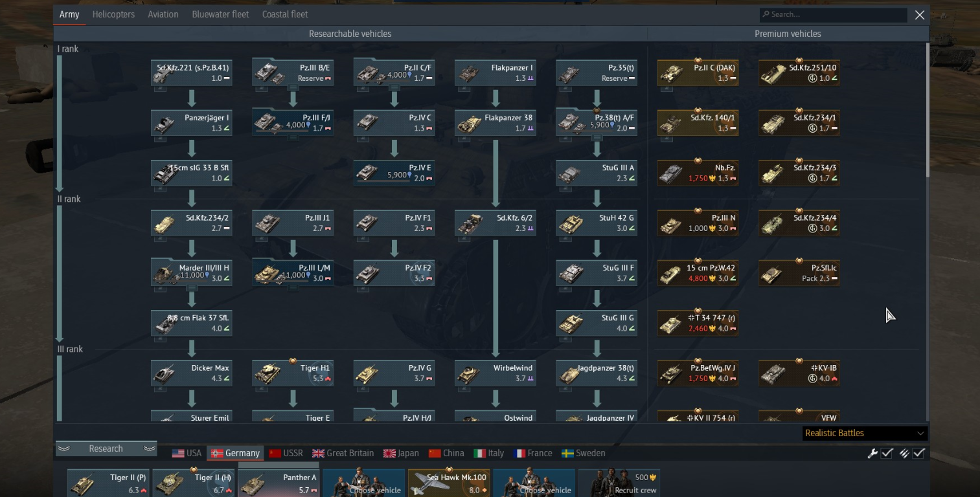Screen dimensions: 980x497
Task: Toggle the automatic repair checkbox by the wrench
Action: click(x=887, y=454)
